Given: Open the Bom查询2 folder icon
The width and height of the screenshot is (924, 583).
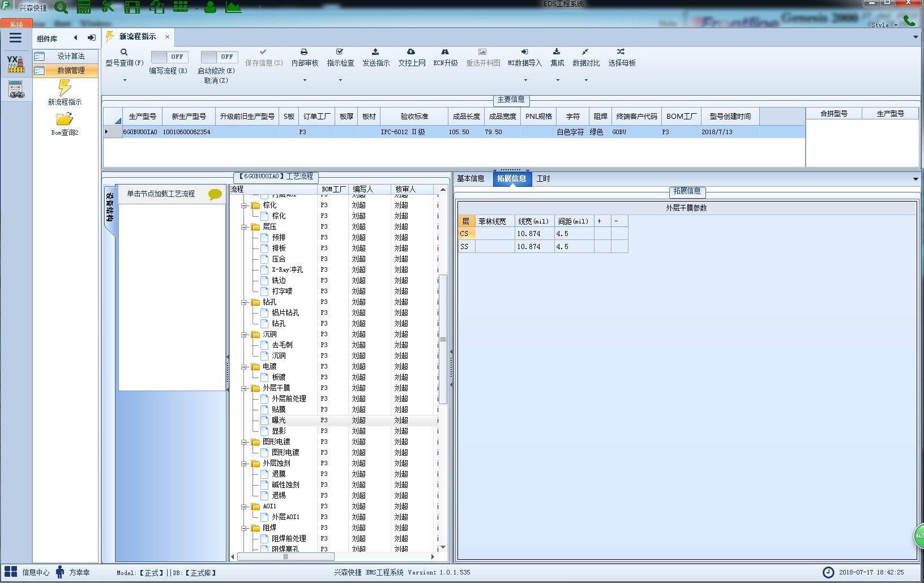Looking at the screenshot, I should pos(65,119).
